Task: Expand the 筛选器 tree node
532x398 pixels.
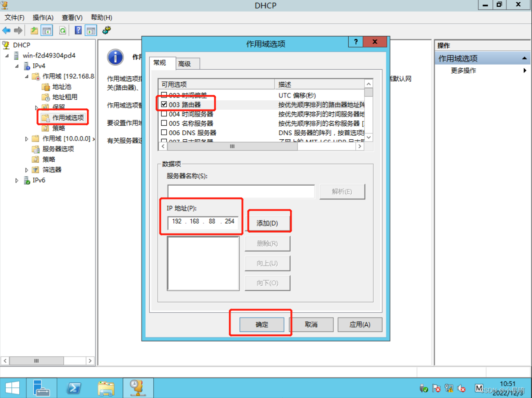Action: [27, 170]
